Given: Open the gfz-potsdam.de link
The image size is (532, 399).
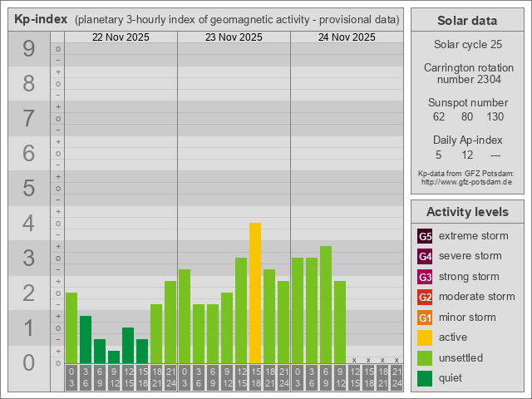Looking at the screenshot, I should [466, 181].
